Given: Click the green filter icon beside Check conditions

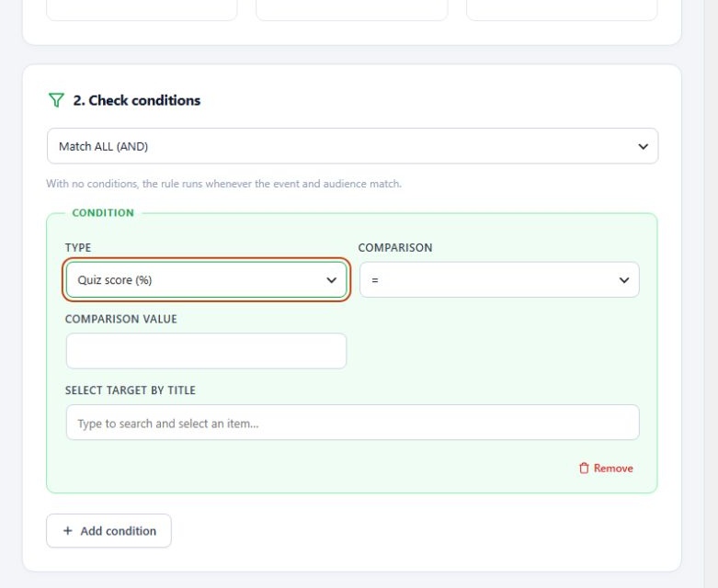Looking at the screenshot, I should pyautogui.click(x=56, y=100).
